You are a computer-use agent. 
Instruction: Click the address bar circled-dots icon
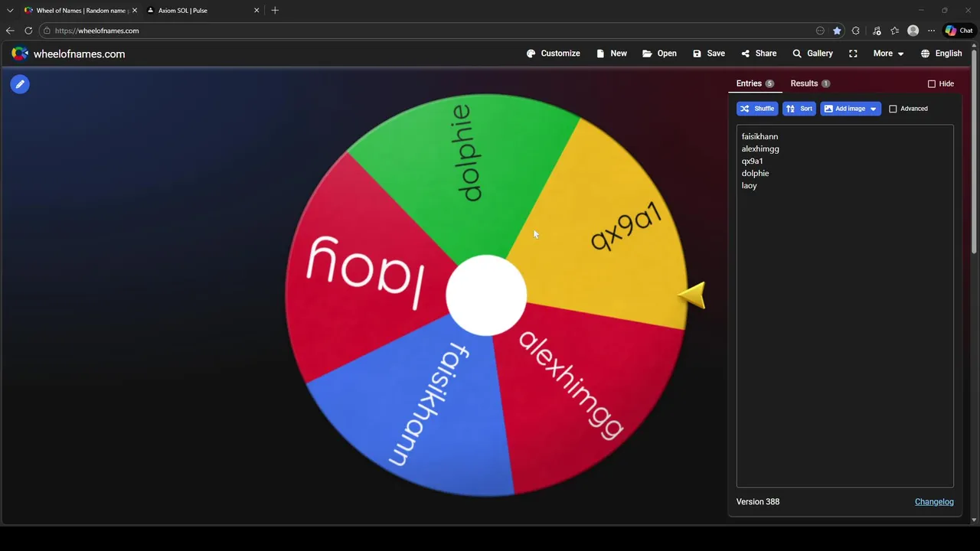820,31
